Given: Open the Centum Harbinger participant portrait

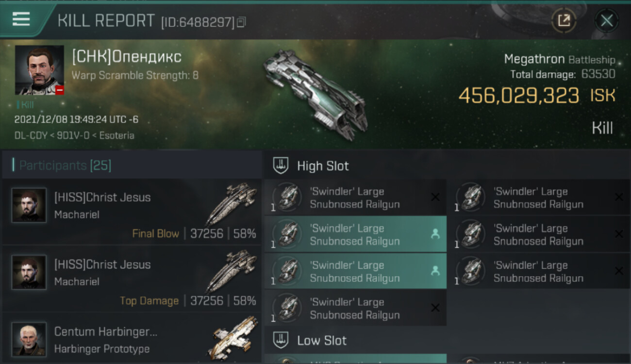Looking at the screenshot, I should click(x=29, y=339).
